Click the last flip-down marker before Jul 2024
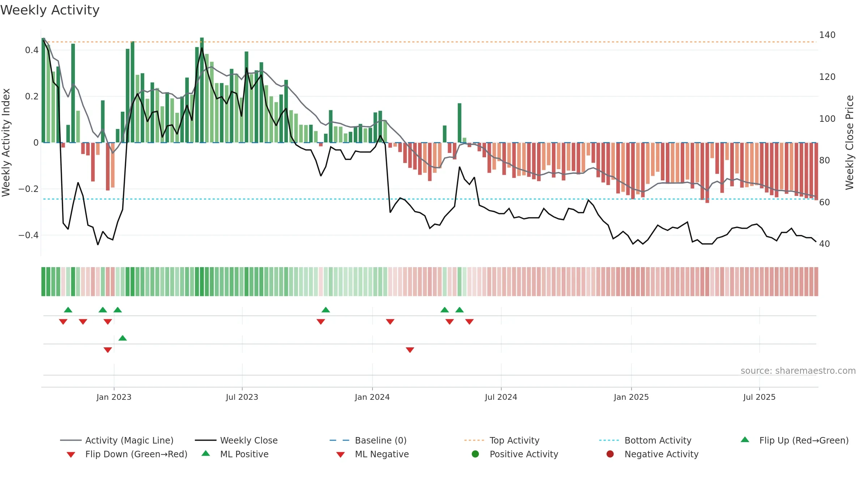This screenshot has width=868, height=488. [x=469, y=322]
